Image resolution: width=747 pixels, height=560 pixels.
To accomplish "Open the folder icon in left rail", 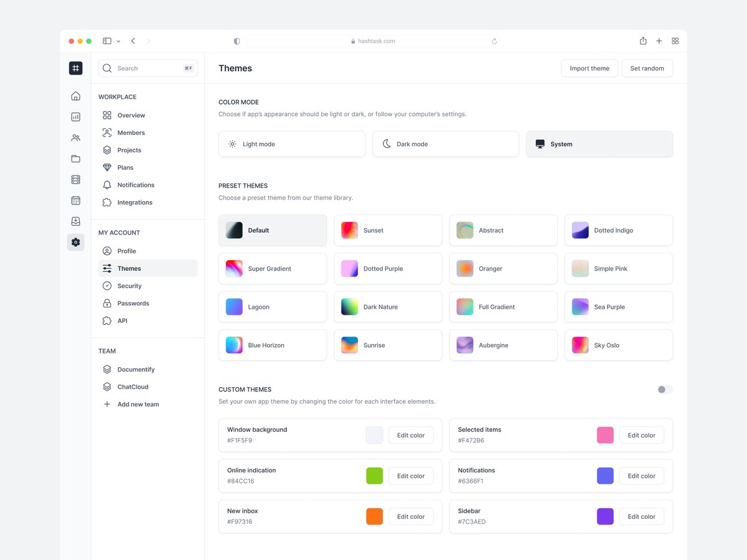I will pyautogui.click(x=75, y=159).
